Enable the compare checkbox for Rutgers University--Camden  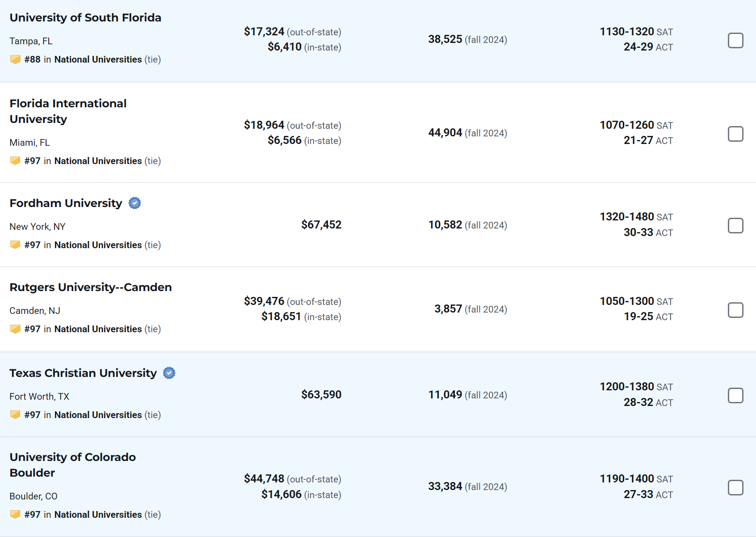735,310
